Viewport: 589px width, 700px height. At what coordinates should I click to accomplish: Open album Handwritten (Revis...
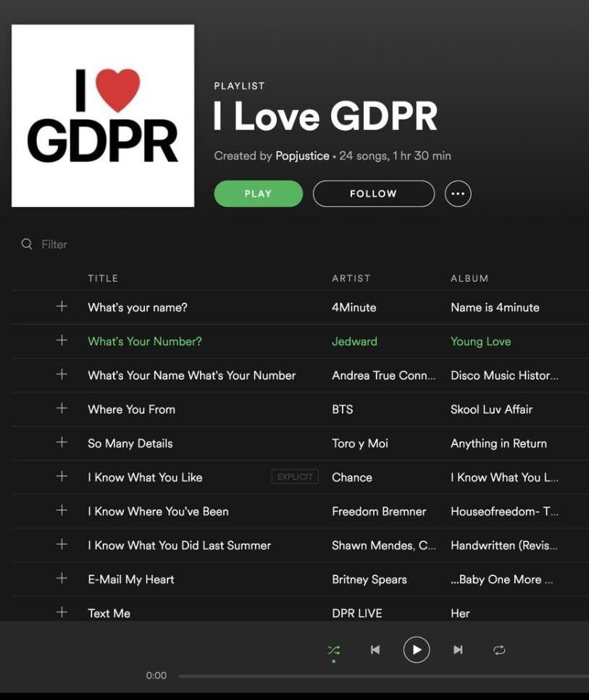[504, 545]
